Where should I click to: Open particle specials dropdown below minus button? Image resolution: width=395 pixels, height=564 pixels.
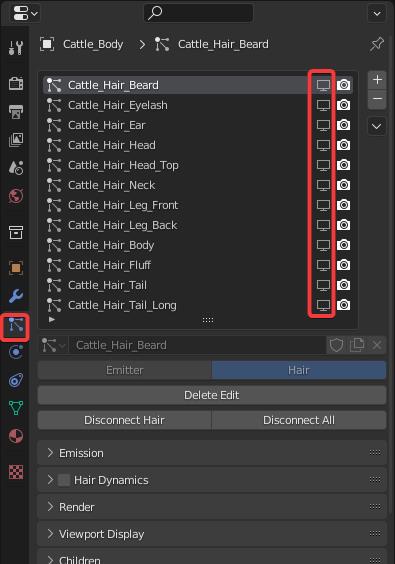coord(377,126)
